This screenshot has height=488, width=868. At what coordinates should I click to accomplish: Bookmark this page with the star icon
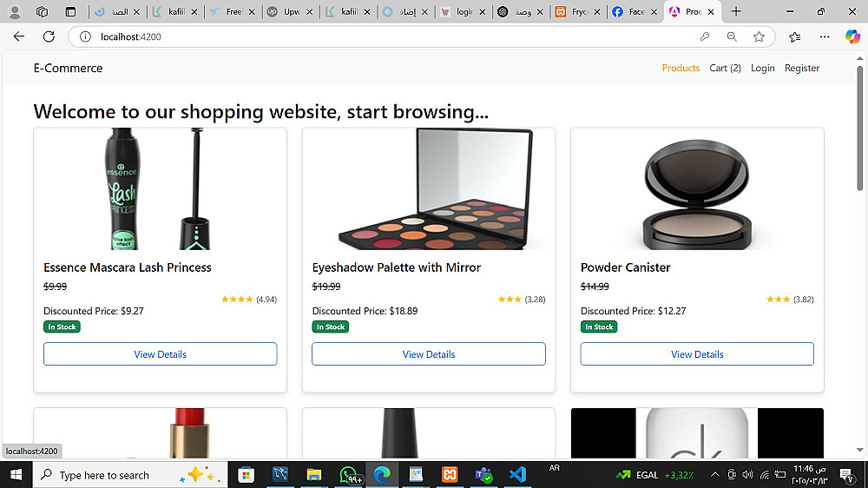[x=759, y=36]
